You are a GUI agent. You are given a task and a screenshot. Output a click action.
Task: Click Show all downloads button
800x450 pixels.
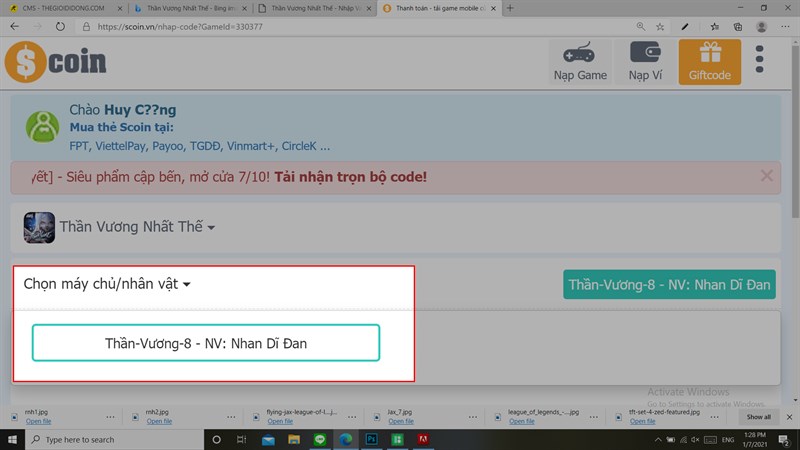(x=758, y=417)
